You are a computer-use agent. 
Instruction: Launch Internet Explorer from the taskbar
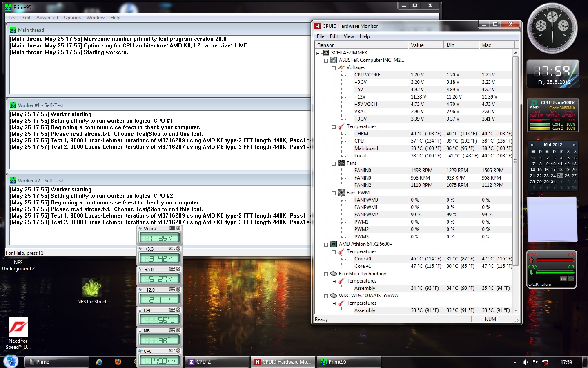coord(99,362)
